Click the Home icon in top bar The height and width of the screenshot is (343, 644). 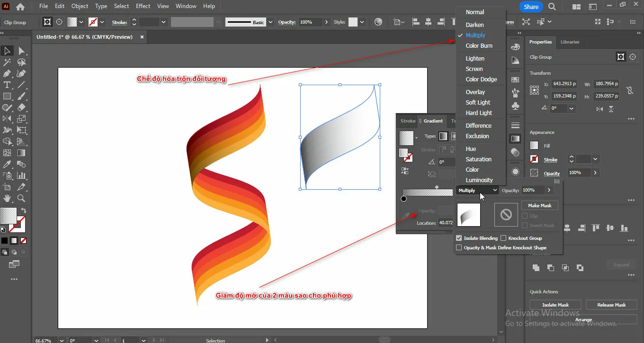point(20,7)
